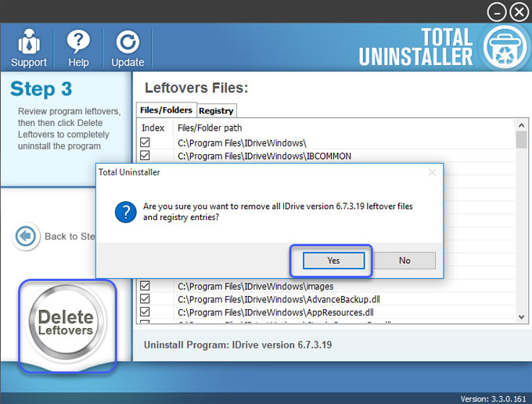
Task: Click the Files/Folder path column header
Action: click(210, 128)
